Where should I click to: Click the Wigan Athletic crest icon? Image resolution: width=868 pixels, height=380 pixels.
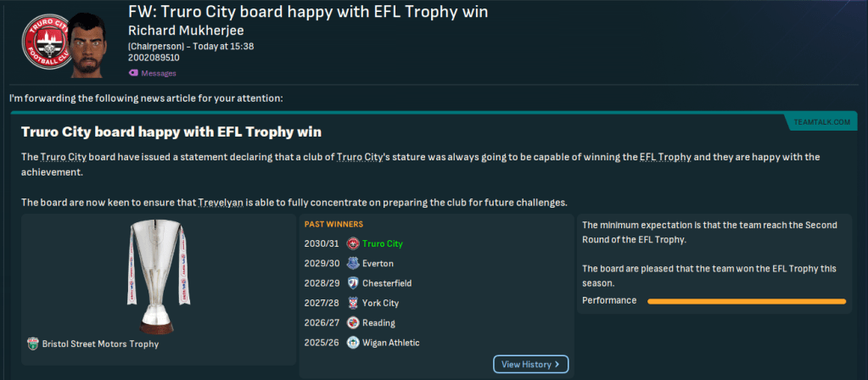[353, 343]
